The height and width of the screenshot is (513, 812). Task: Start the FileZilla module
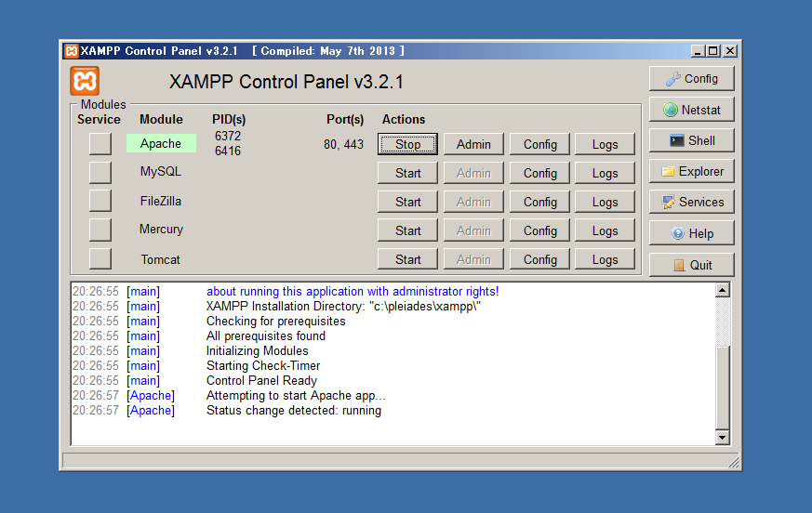pos(407,202)
